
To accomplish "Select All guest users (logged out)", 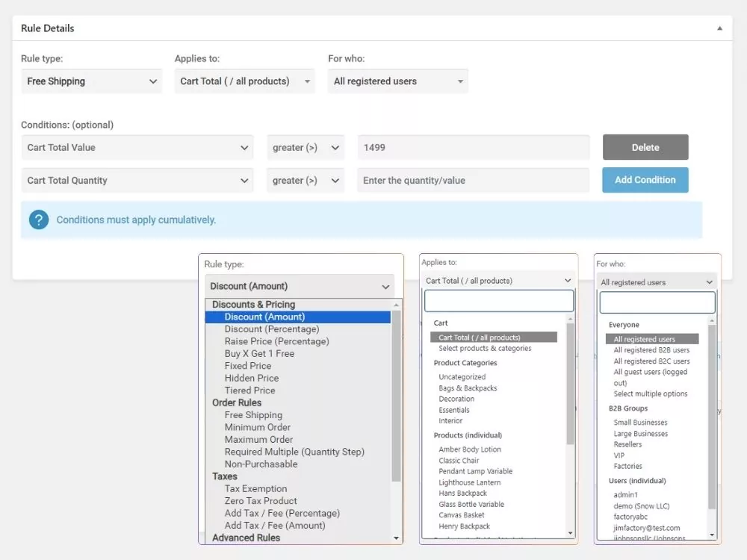I will pos(651,378).
